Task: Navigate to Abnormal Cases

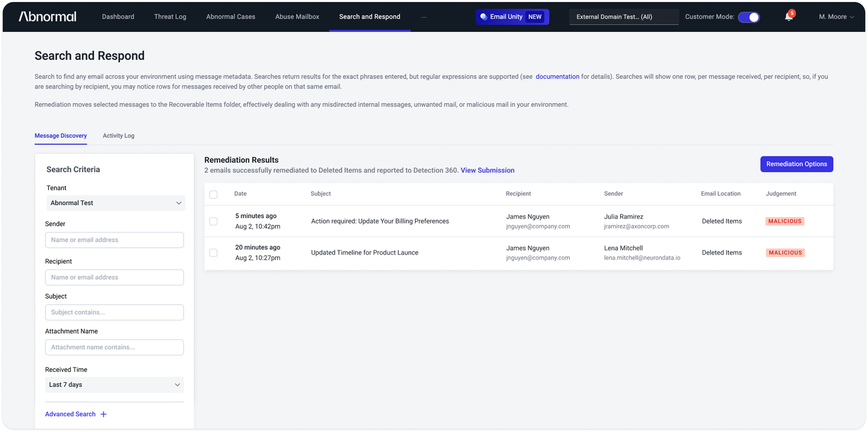Action: [x=231, y=17]
